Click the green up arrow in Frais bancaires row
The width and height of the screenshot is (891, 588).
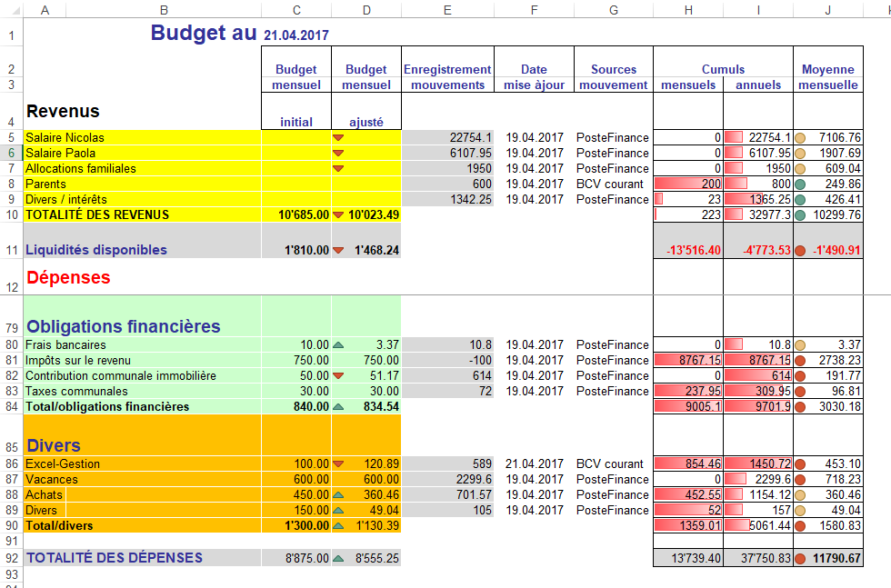coord(338,344)
